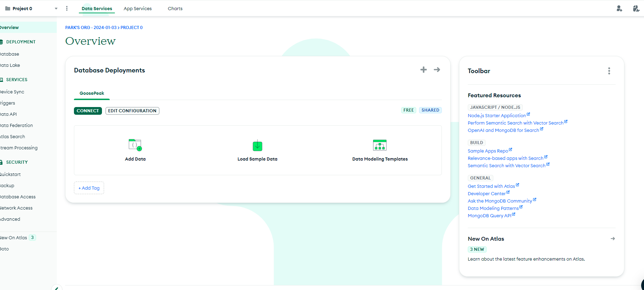The height and width of the screenshot is (290, 644).
Task: Switch to App Services tab
Action: tap(137, 8)
